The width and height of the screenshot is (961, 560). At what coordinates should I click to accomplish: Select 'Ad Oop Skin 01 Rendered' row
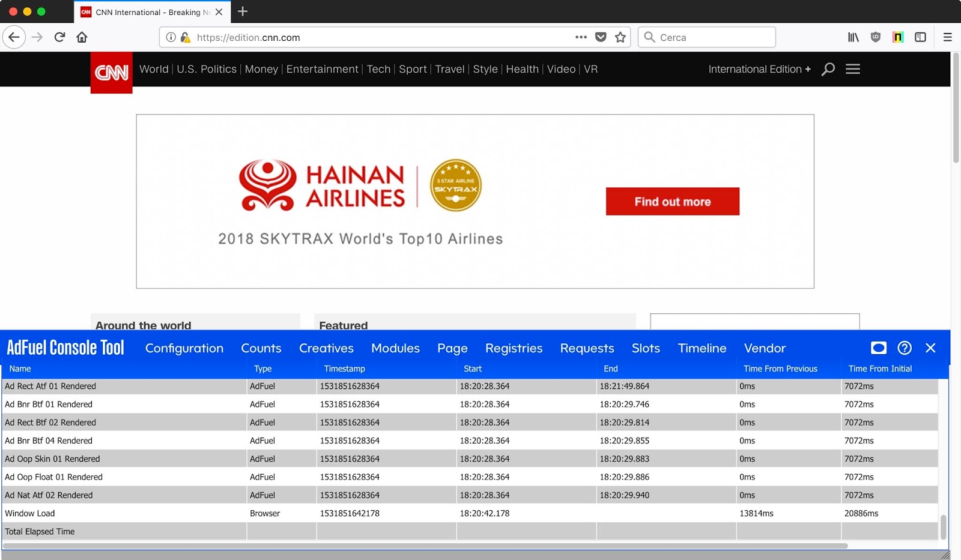click(x=469, y=459)
